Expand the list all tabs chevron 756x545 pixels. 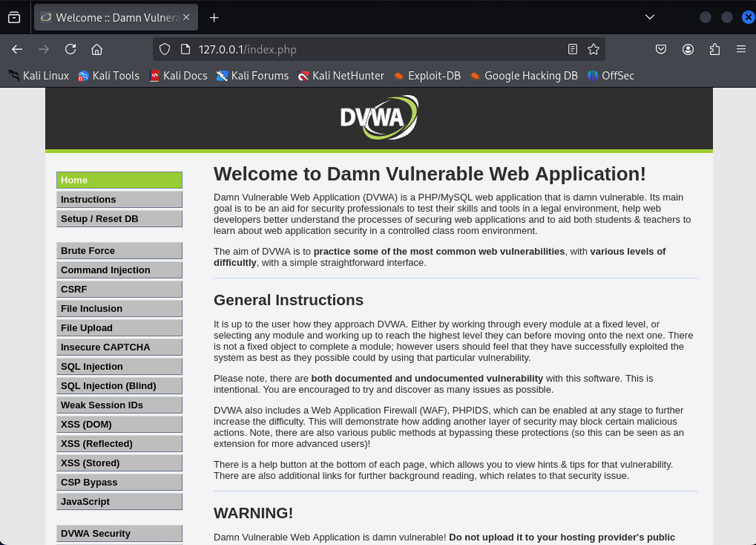click(x=650, y=17)
